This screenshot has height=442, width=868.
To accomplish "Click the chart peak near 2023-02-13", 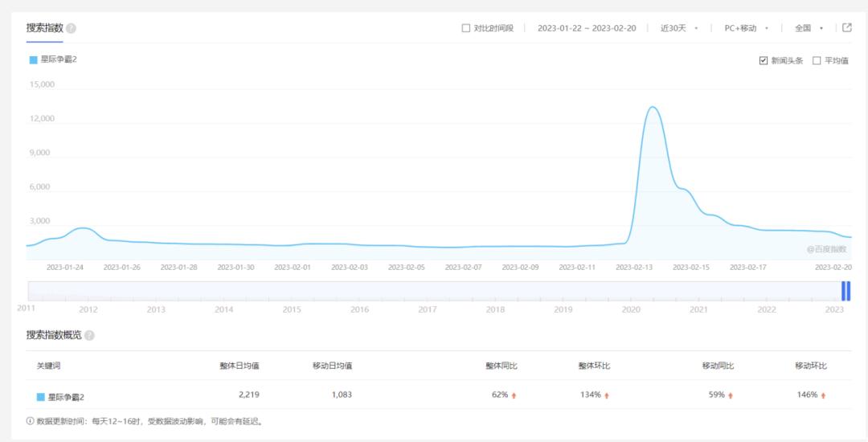I will pyautogui.click(x=653, y=108).
